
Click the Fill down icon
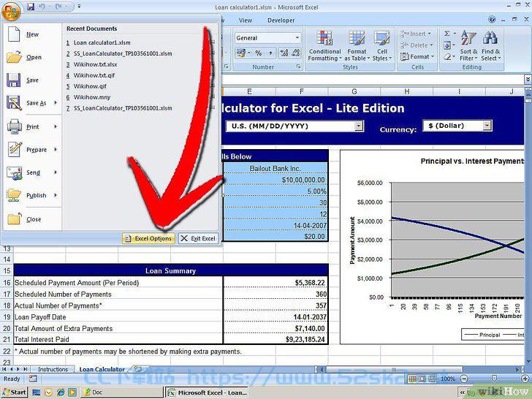tap(447, 45)
